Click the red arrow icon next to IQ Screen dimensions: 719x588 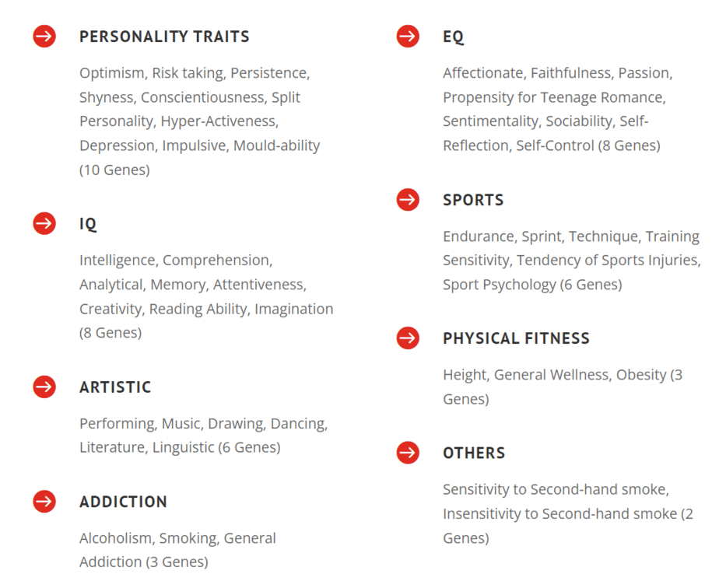(x=44, y=224)
